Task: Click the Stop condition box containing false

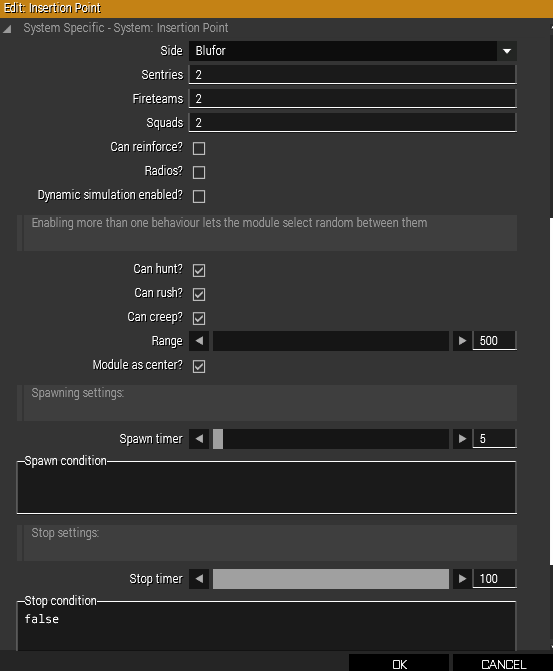Action: point(266,626)
